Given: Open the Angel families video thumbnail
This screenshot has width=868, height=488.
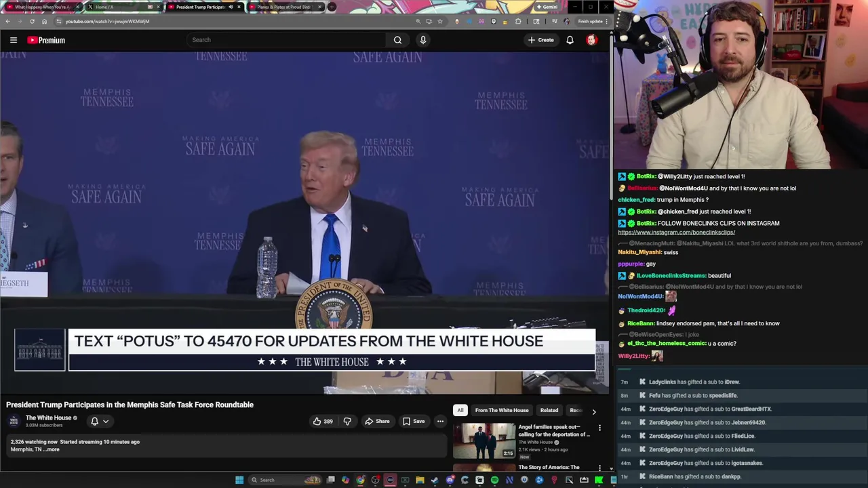Looking at the screenshot, I should 484,441.
